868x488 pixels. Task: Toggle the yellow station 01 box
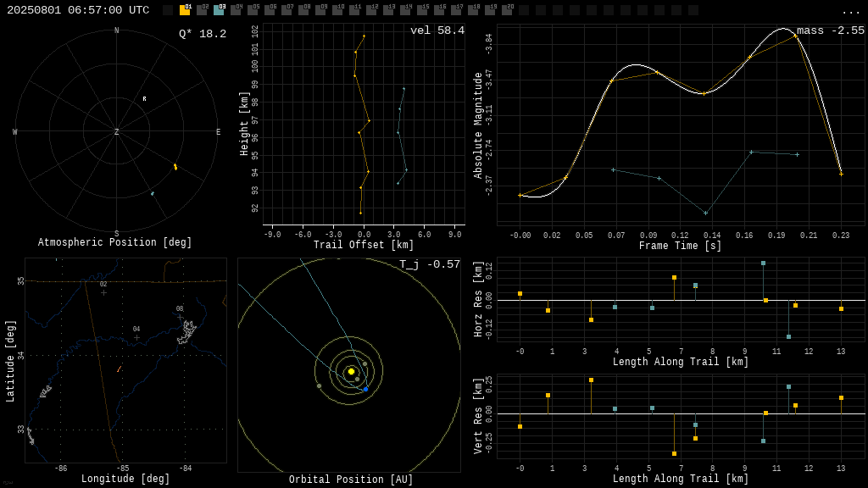185,10
